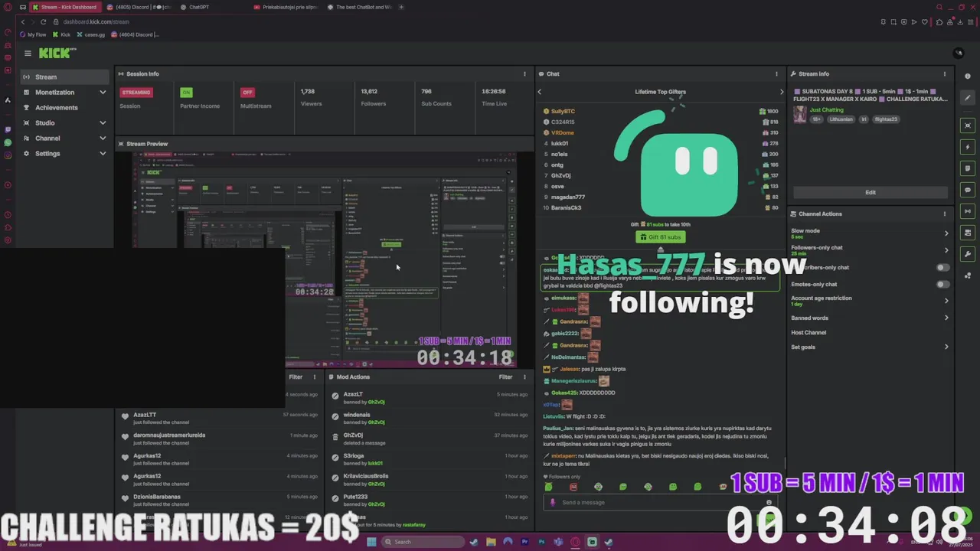Click Host Channel action

point(808,333)
